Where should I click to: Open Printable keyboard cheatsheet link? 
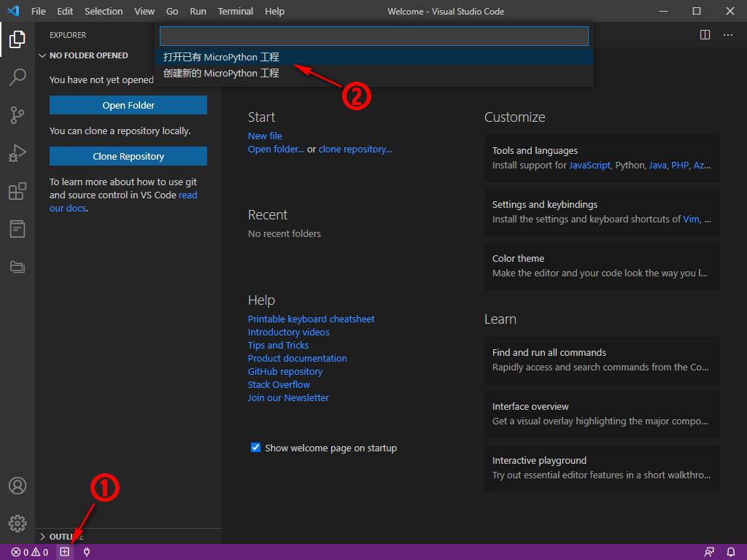tap(311, 319)
